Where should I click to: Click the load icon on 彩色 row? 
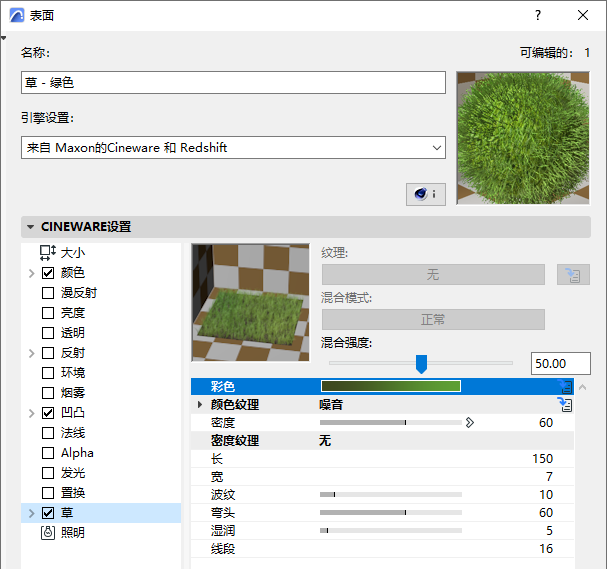click(566, 386)
